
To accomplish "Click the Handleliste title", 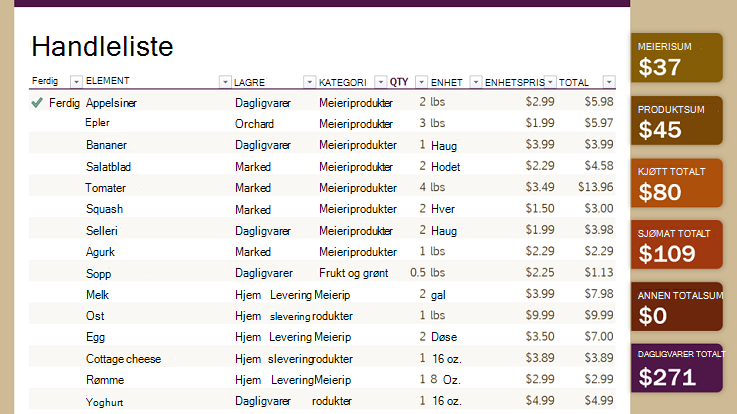I will click(x=102, y=47).
